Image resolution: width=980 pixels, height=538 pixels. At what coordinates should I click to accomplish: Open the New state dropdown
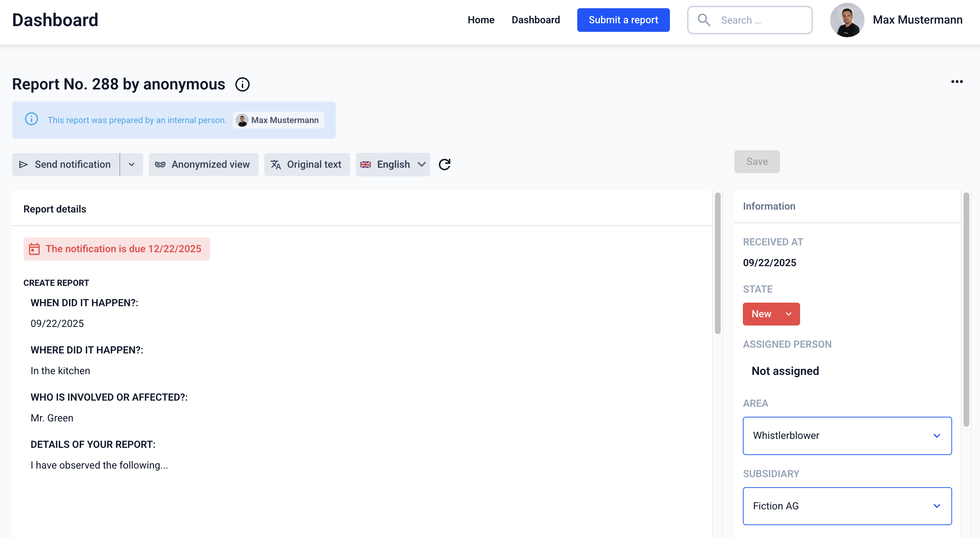click(x=771, y=314)
